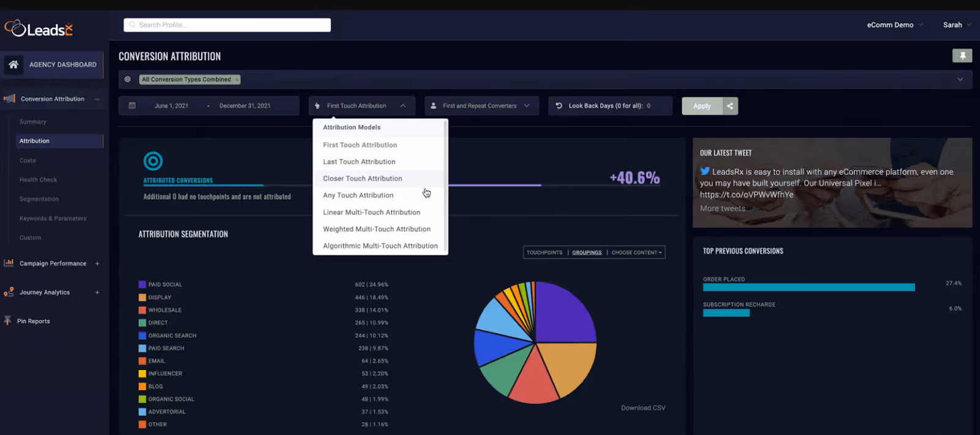
Task: Click the search magnifier icon
Action: [132, 25]
